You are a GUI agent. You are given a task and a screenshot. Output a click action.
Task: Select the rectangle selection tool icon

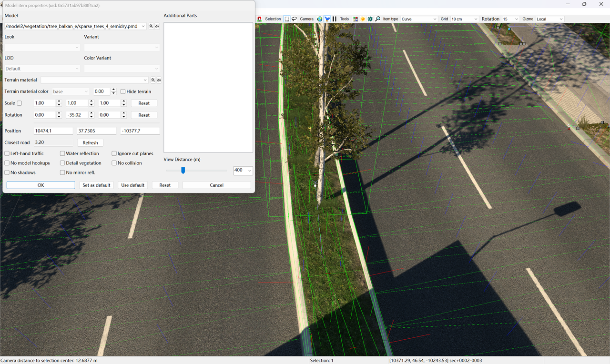[x=288, y=19]
